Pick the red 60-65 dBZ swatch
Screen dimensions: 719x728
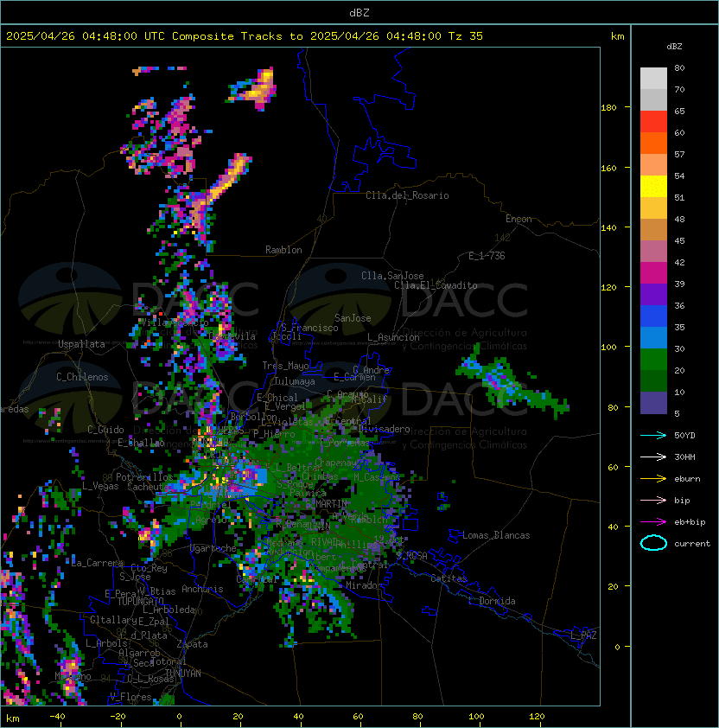point(653,122)
